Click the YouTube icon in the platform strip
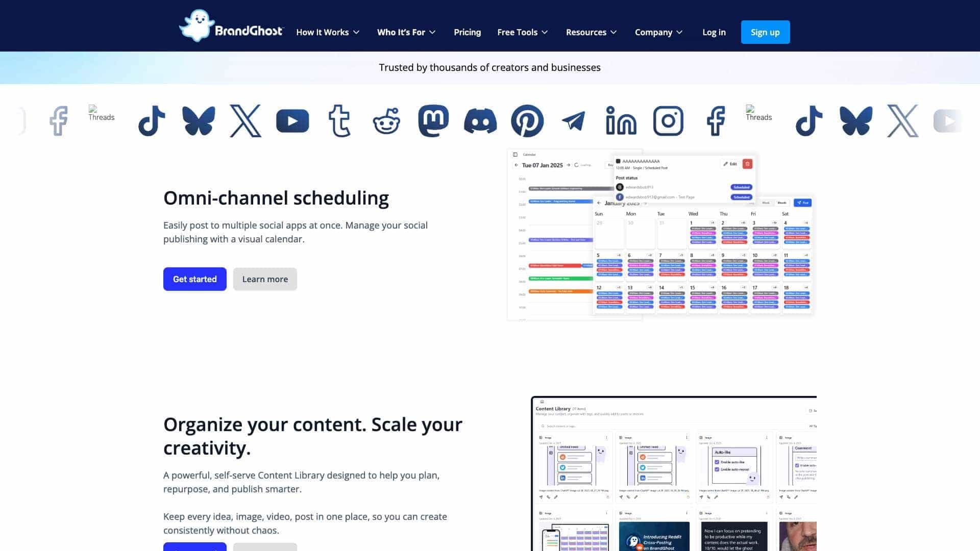 click(x=292, y=121)
